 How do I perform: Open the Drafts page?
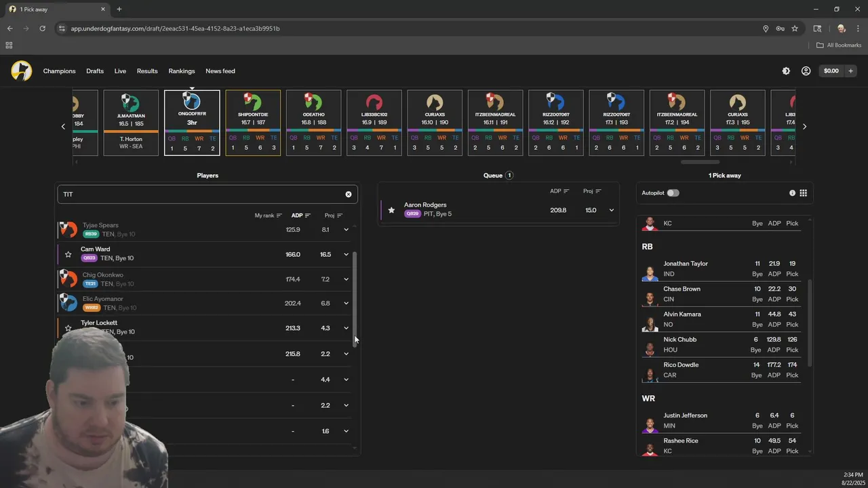(x=95, y=71)
